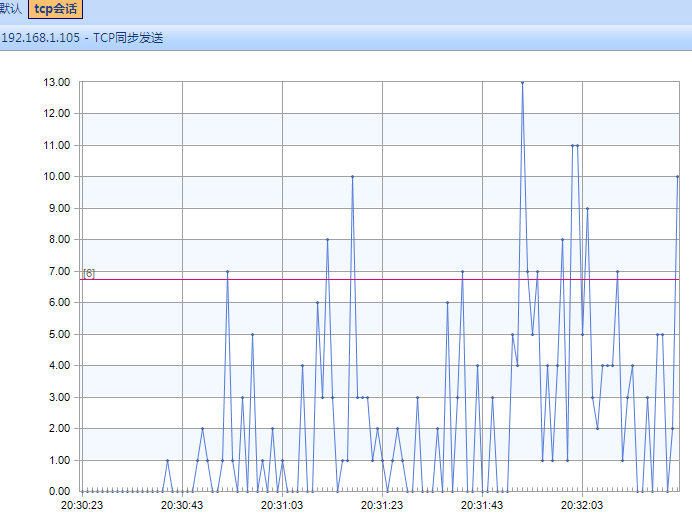Click the 7.00 peak just after 20:30:43

point(227,271)
